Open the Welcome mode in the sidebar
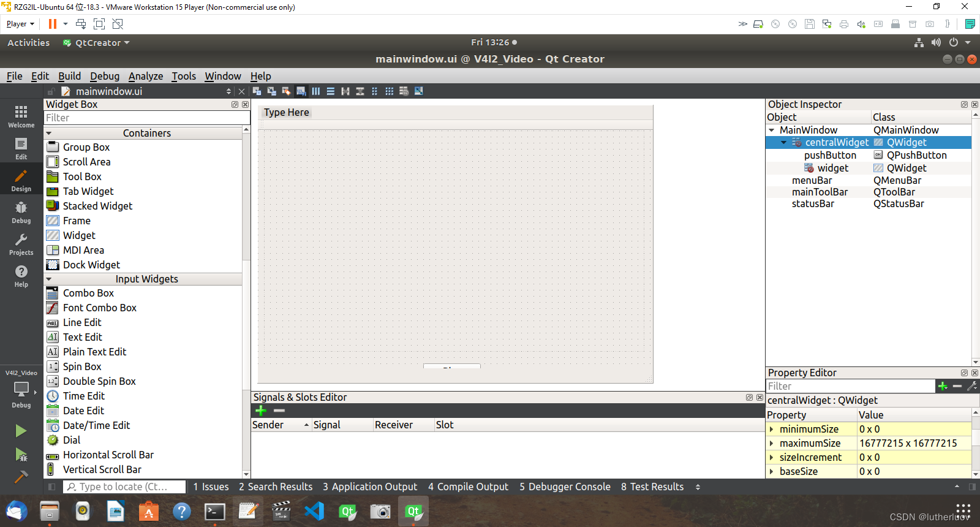The image size is (980, 527). pyautogui.click(x=21, y=116)
